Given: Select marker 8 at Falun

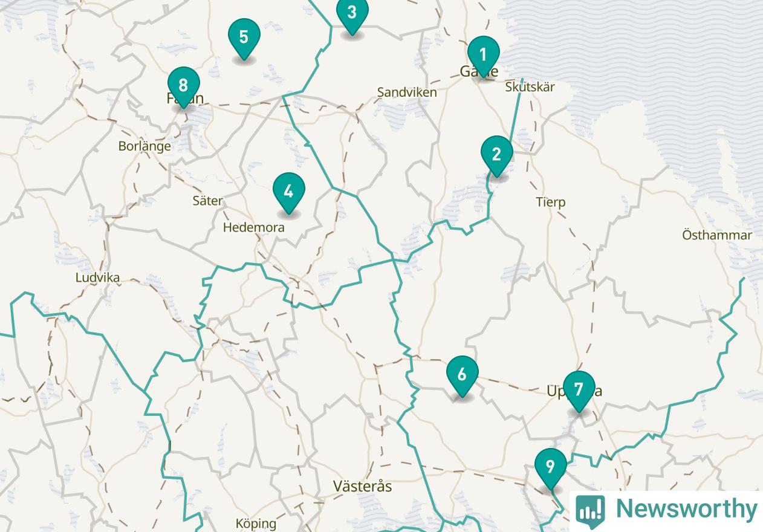Looking at the screenshot, I should click(184, 87).
